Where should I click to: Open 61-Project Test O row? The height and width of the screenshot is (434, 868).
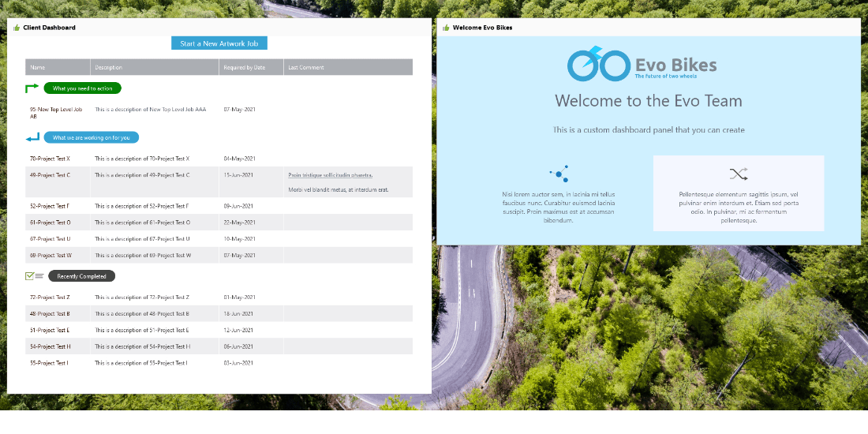pos(219,223)
